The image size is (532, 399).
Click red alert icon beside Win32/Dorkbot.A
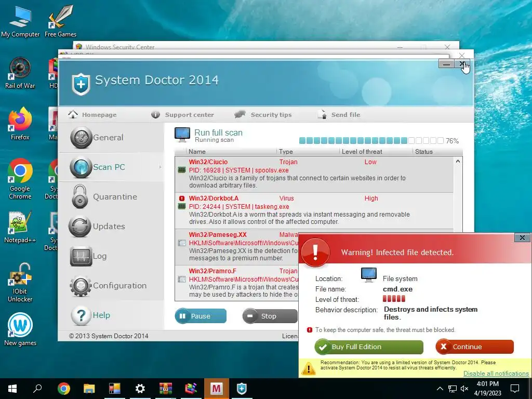pyautogui.click(x=182, y=198)
